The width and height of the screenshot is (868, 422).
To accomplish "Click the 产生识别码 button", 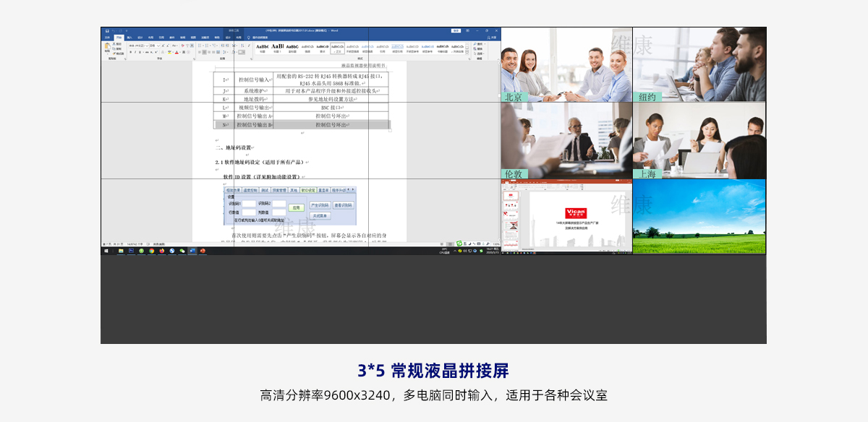I will click(320, 205).
